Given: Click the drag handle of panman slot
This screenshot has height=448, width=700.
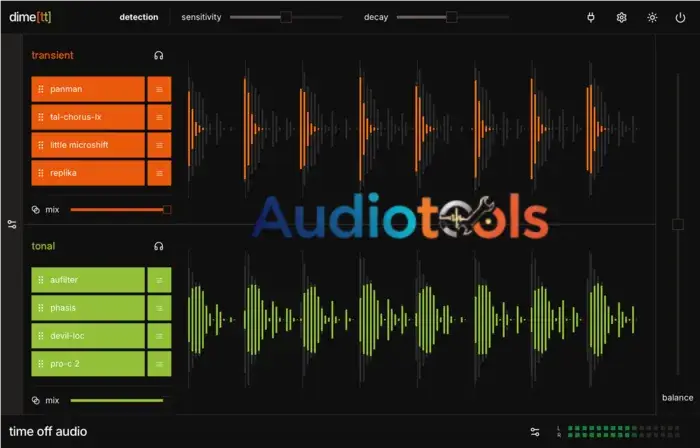Looking at the screenshot, I should 41,89.
